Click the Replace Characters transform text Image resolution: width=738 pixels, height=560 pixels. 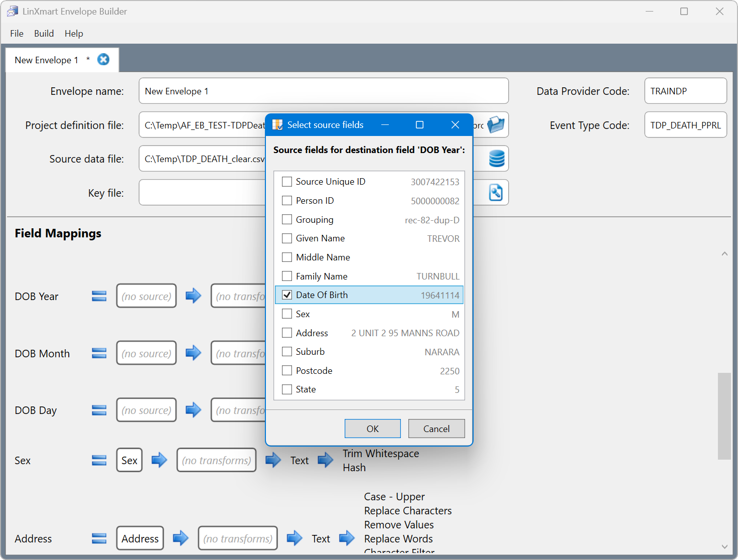click(x=408, y=510)
